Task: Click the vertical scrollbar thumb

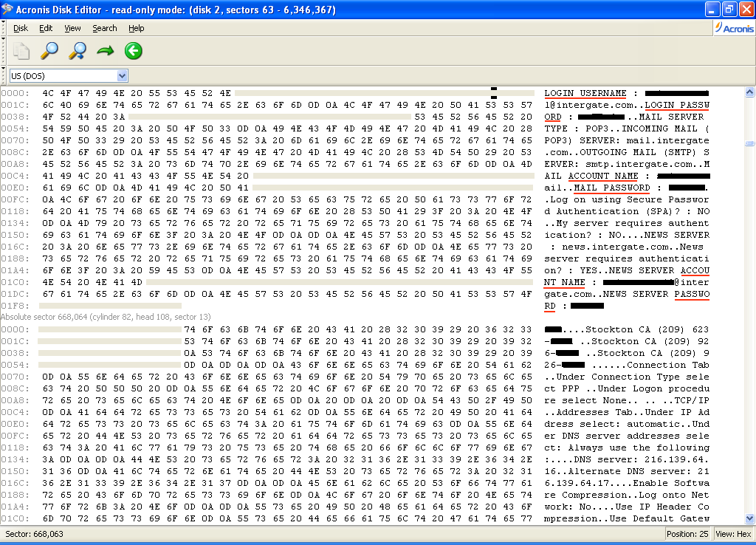Action: 749,143
